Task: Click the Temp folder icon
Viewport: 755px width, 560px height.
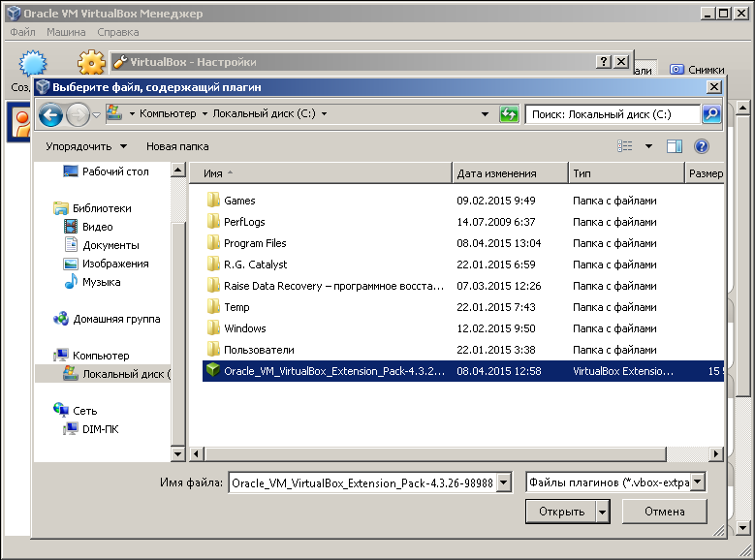Action: tap(213, 306)
